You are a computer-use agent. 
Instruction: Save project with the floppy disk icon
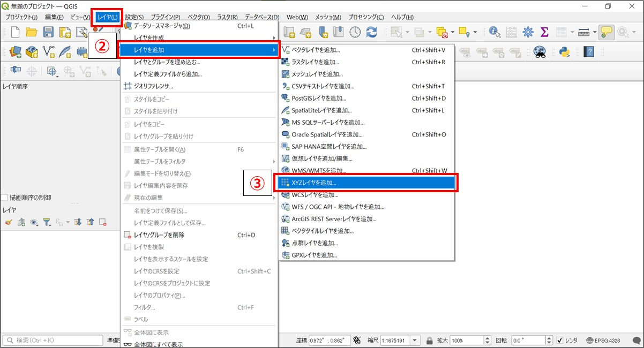(48, 32)
